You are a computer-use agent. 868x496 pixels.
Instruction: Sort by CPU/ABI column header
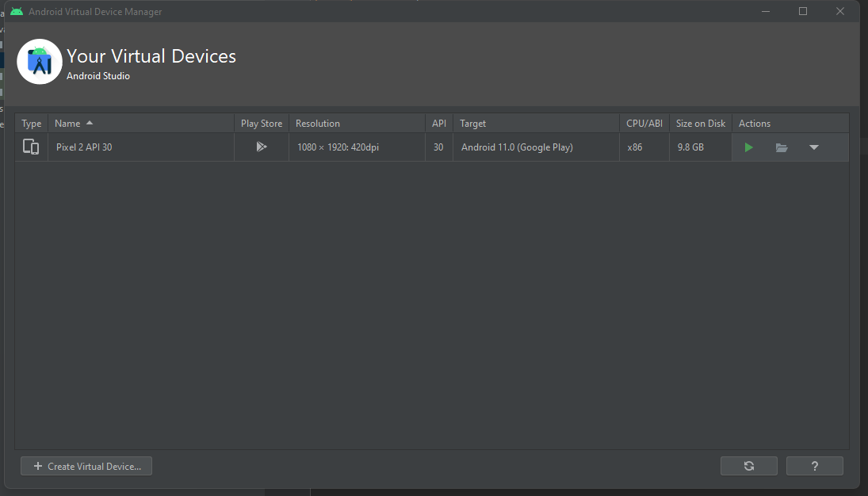click(x=644, y=124)
